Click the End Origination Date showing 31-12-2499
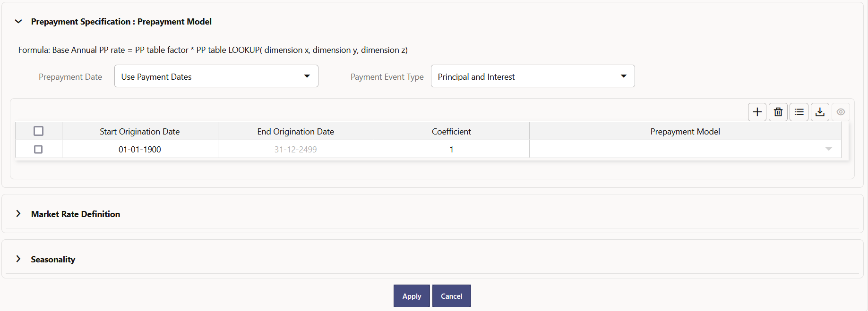 [295, 149]
